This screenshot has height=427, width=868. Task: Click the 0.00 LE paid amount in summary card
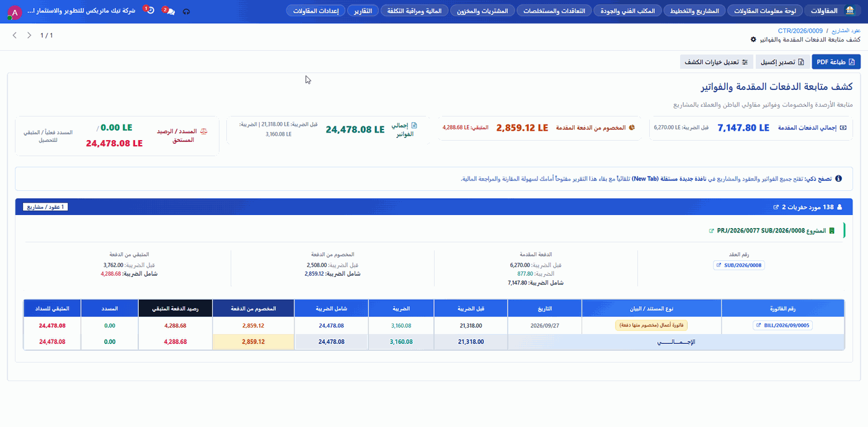click(x=117, y=128)
